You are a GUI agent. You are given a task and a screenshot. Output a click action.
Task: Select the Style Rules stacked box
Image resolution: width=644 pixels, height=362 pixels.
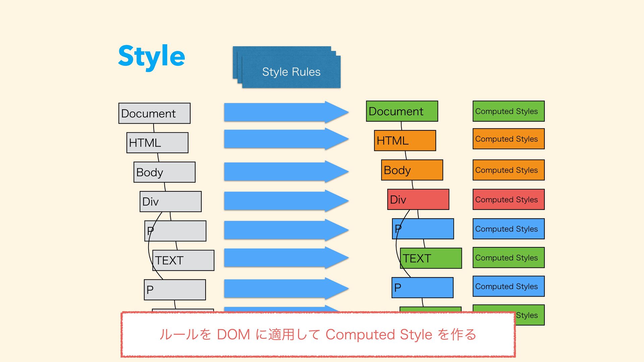click(287, 67)
